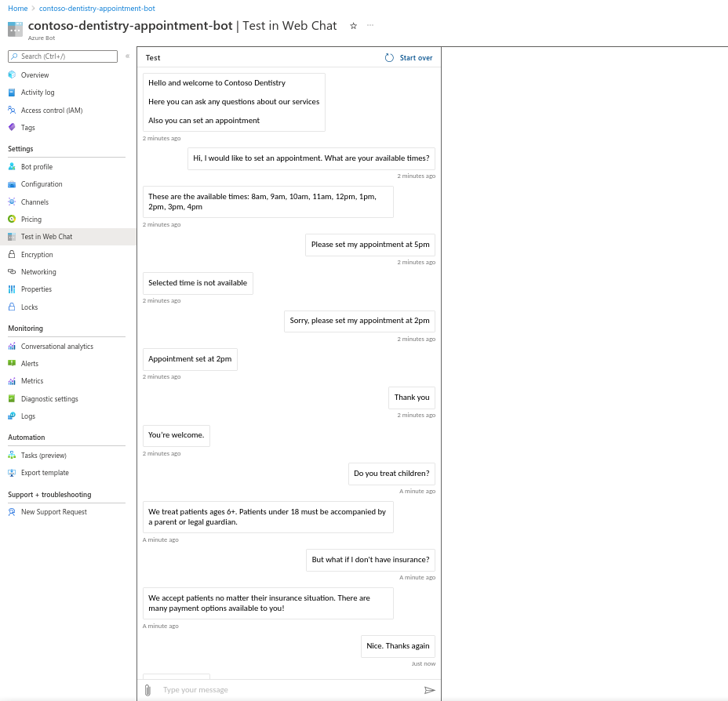Open the Metrics menu item
728x701 pixels.
[x=32, y=381]
